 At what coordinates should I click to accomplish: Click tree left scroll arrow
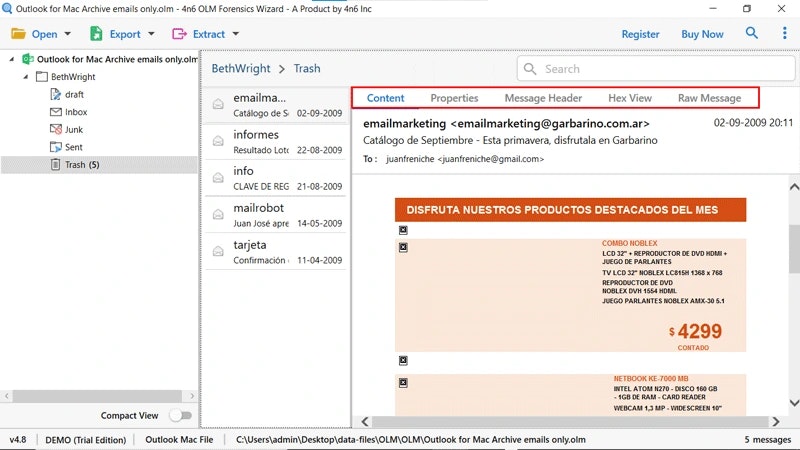(x=7, y=396)
